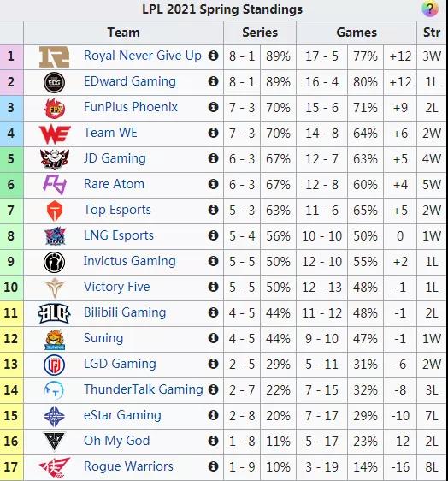Go to the eStar Gaming page
The image size is (448, 481).
[122, 415]
